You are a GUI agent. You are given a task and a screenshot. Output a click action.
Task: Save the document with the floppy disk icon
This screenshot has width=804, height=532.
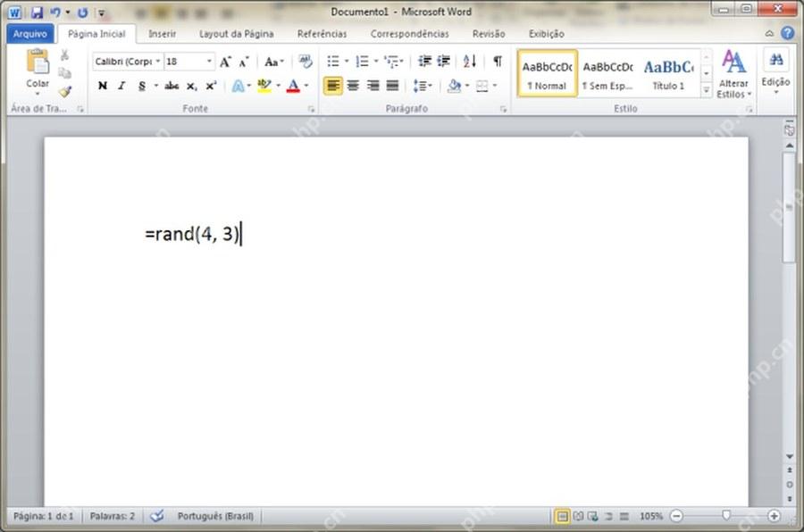tap(37, 12)
